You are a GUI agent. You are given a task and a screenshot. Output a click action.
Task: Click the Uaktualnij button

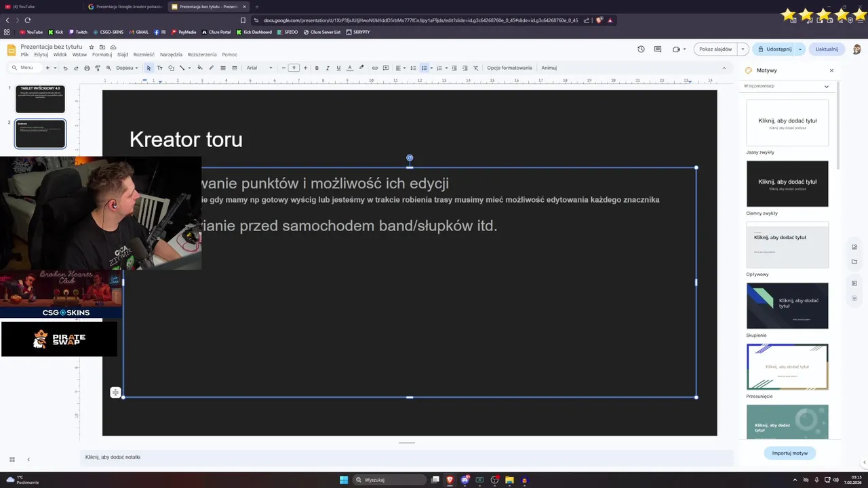coord(827,49)
